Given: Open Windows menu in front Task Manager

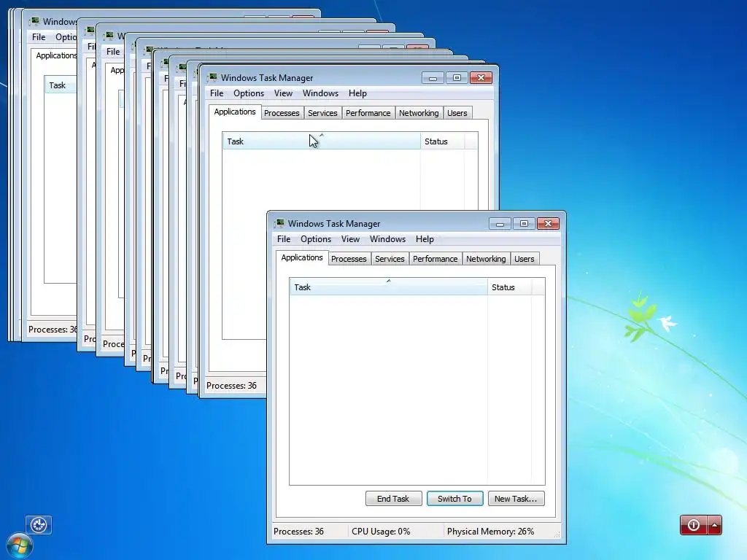Looking at the screenshot, I should tap(387, 239).
